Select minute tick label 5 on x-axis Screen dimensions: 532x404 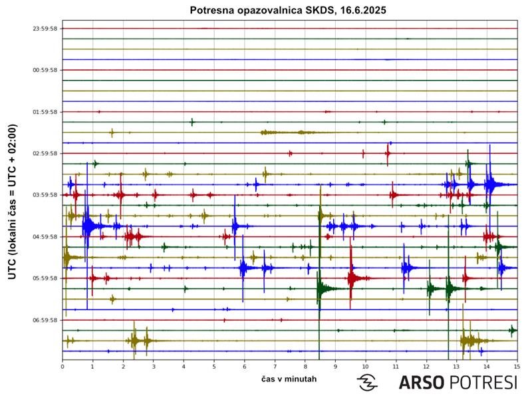pos(214,367)
